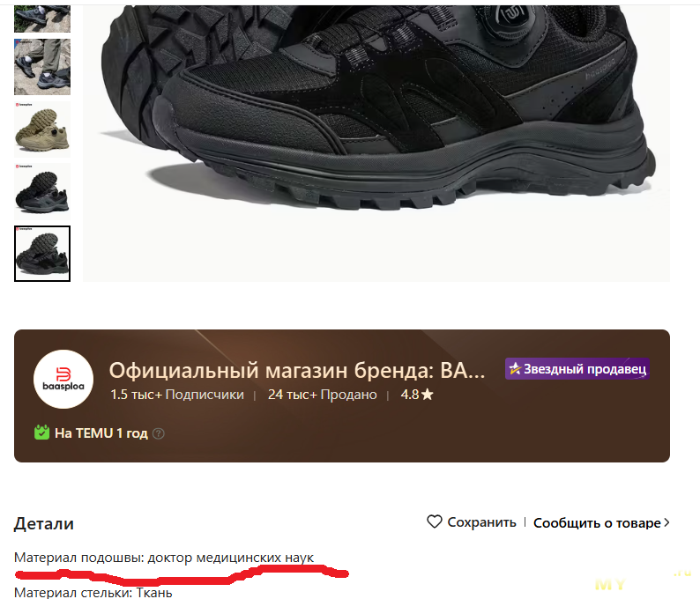This screenshot has height=599, width=700.
Task: Select the khaki sneaker thumbnail
Action: point(42,129)
